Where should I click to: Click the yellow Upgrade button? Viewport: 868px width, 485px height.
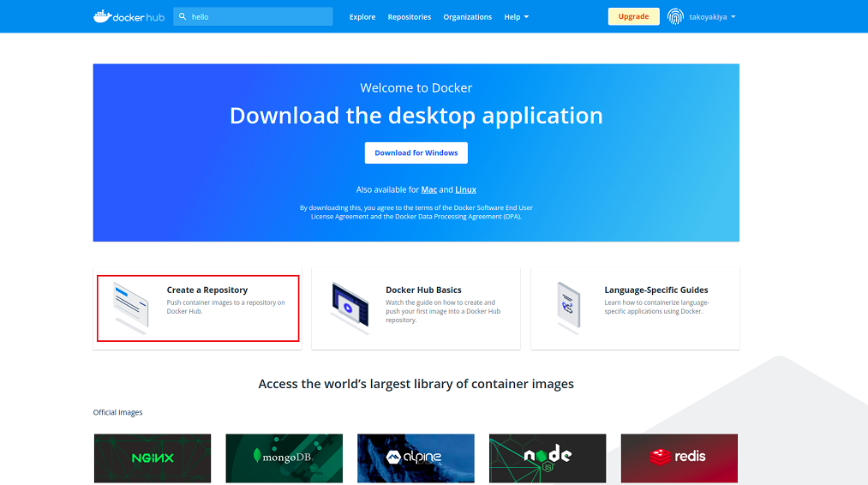pyautogui.click(x=633, y=16)
